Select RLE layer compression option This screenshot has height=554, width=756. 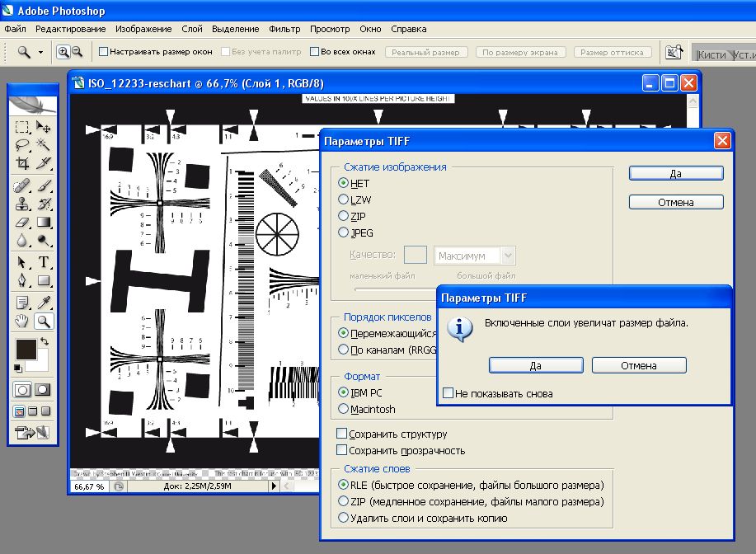pos(343,485)
